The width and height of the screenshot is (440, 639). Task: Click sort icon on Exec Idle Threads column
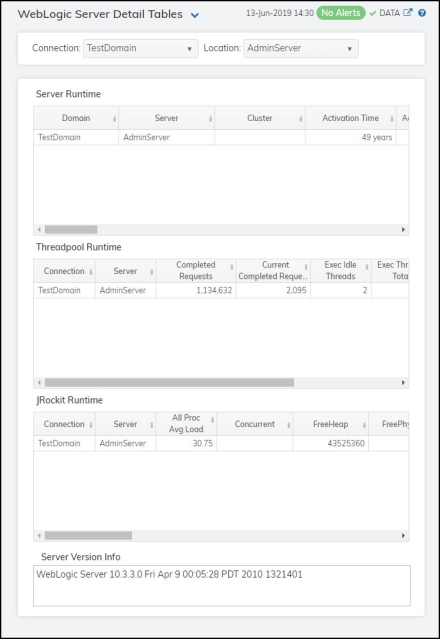[367, 267]
